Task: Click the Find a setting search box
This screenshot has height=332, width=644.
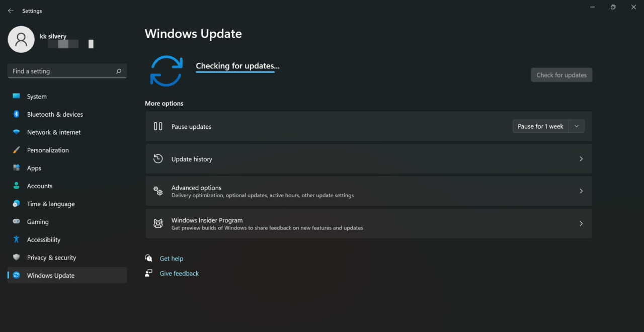Action: (67, 71)
